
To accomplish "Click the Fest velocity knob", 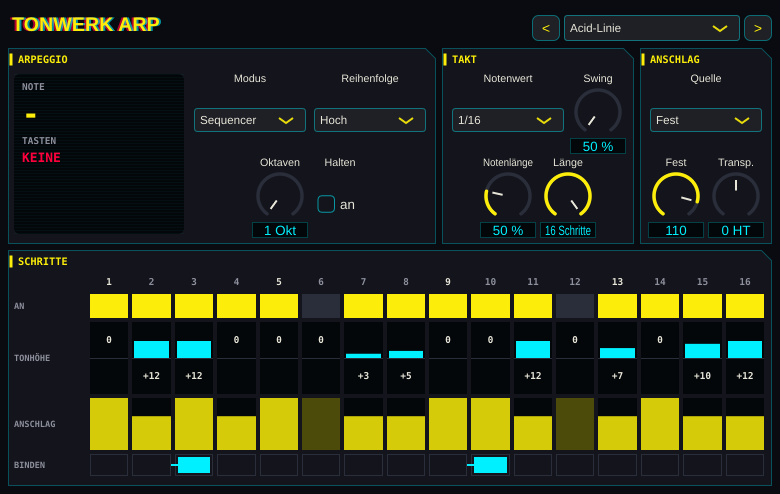I will 676,196.
